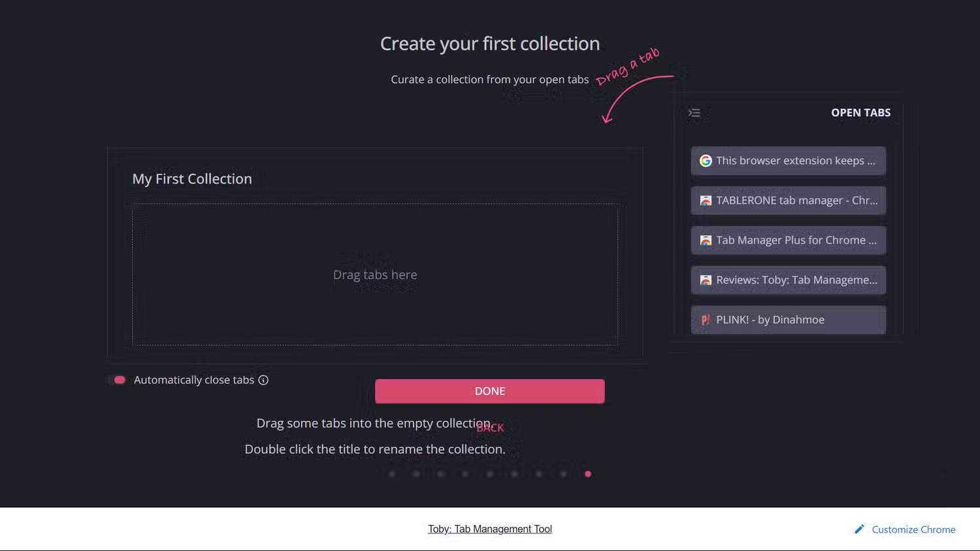Click the Customize Chrome text
Viewport: 980px width, 551px height.
pos(913,529)
